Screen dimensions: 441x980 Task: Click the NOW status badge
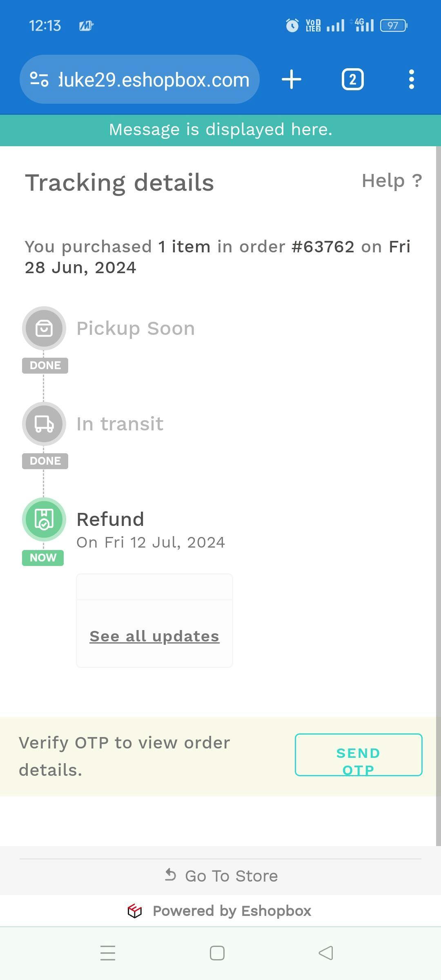pos(43,557)
